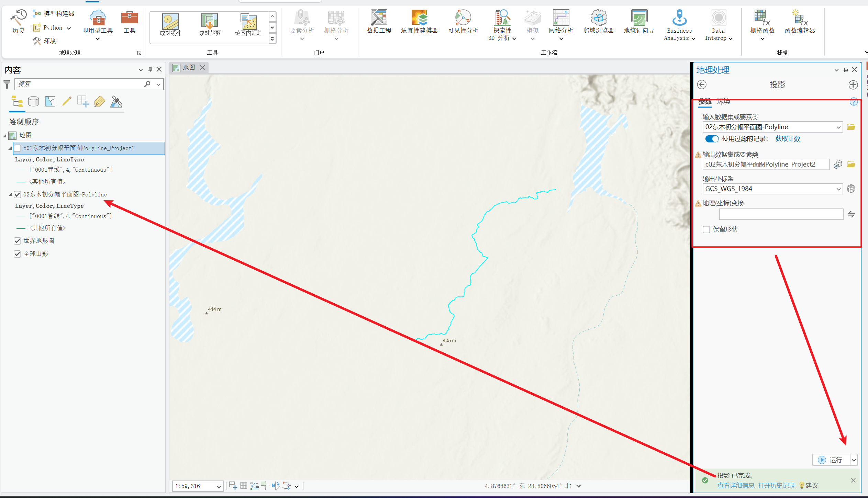Uncheck the 世界地形圖 layer visibility
The height and width of the screenshot is (498, 868).
coord(18,241)
